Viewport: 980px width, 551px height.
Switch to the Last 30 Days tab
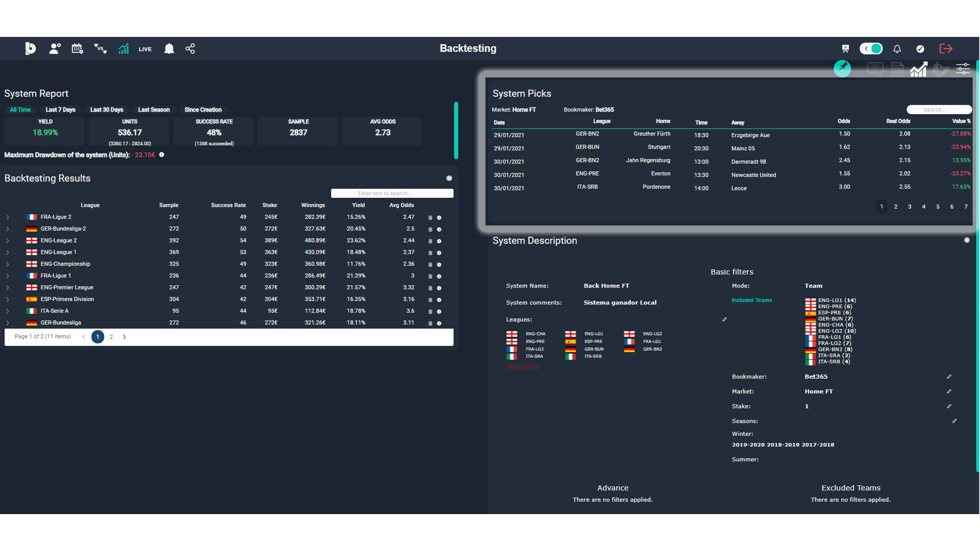(107, 110)
